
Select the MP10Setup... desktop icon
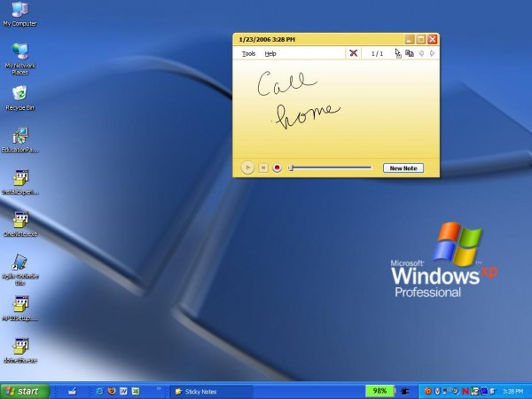coord(20,308)
